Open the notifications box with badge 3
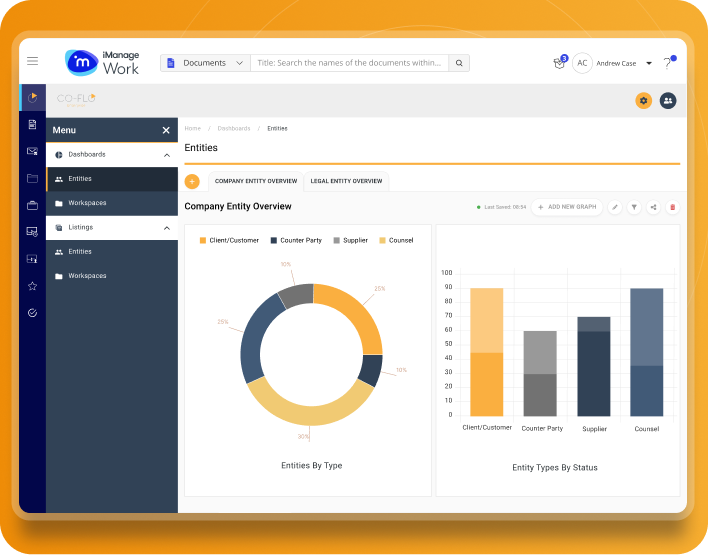This screenshot has height=555, width=708. point(560,63)
